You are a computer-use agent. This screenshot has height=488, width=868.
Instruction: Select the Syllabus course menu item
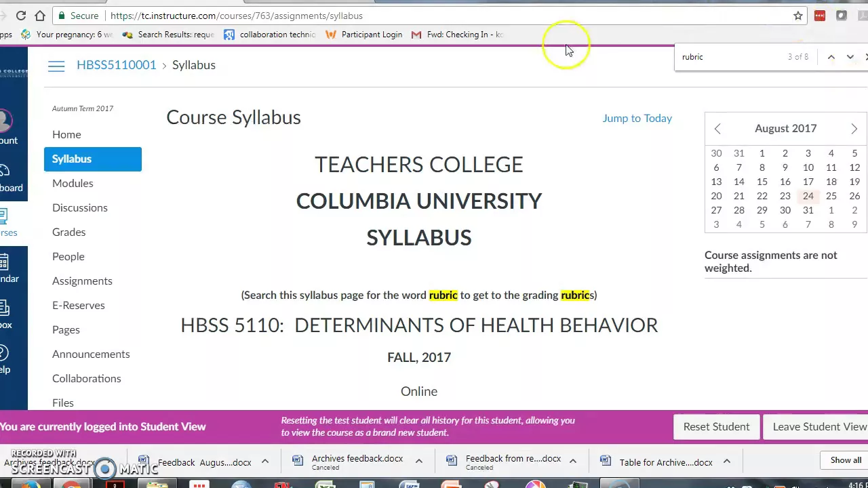pyautogui.click(x=93, y=159)
